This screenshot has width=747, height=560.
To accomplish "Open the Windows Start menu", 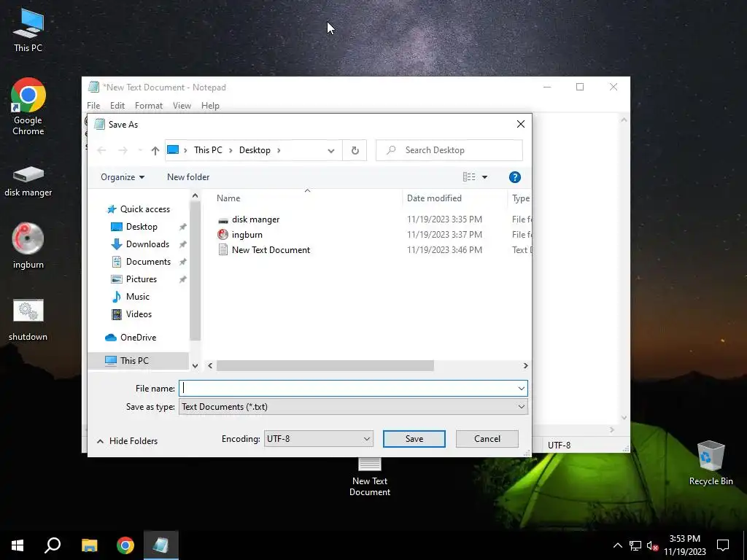I will click(x=18, y=545).
